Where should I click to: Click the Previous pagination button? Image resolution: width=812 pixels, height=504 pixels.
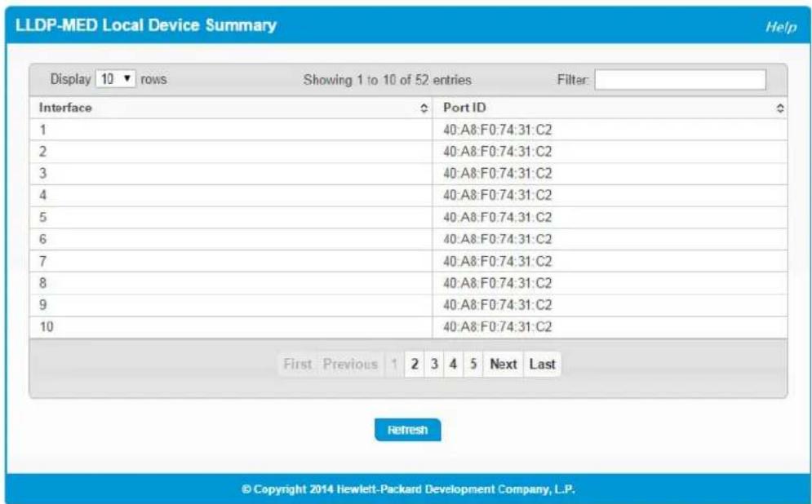tap(350, 365)
